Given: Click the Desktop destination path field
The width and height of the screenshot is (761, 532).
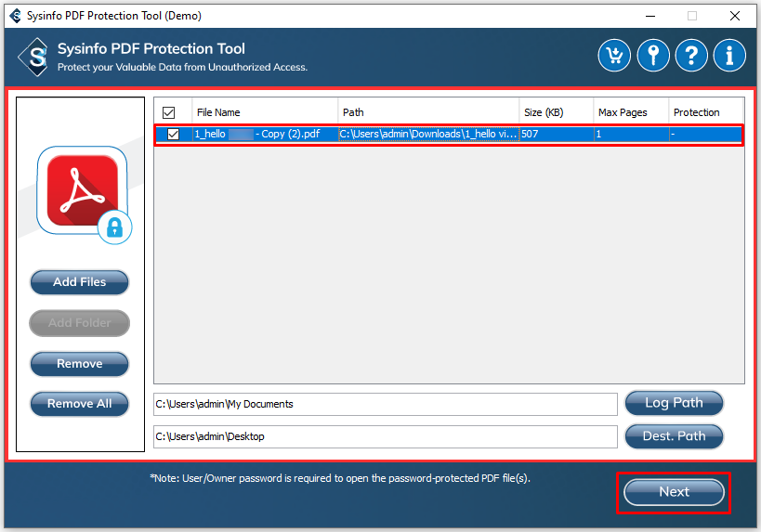Looking at the screenshot, I should click(x=385, y=436).
